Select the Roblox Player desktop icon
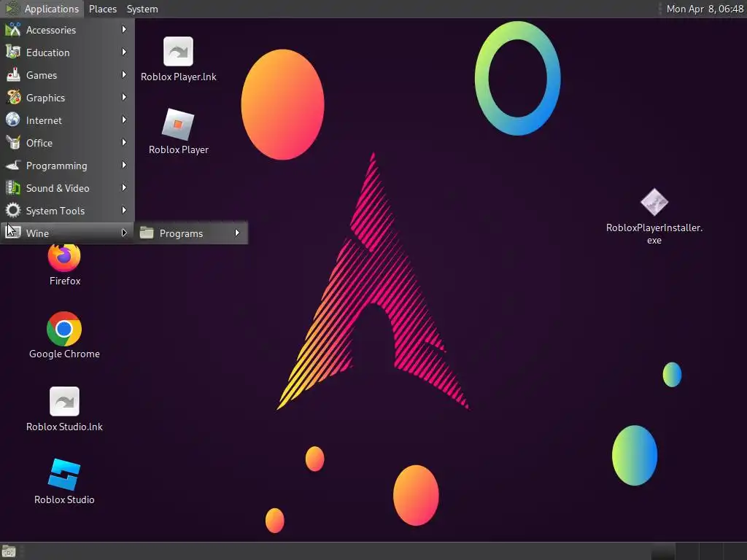The width and height of the screenshot is (747, 560). point(178,124)
